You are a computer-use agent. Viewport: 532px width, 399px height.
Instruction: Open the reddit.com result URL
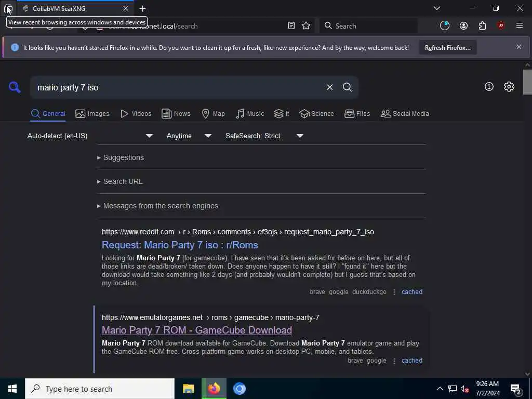click(x=238, y=232)
